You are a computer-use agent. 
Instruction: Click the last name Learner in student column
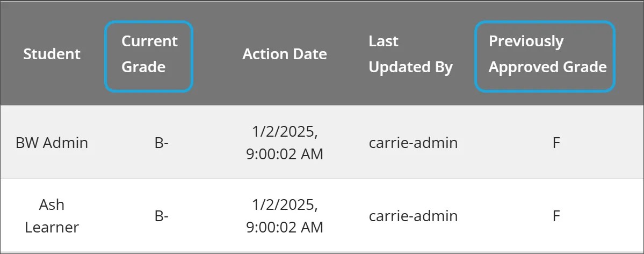tap(52, 227)
